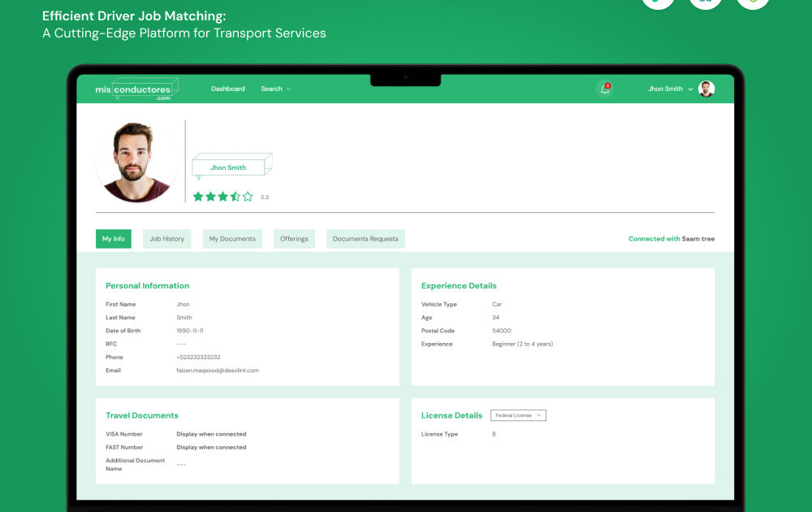Select the My Info tab
Image resolution: width=812 pixels, height=512 pixels.
pyautogui.click(x=114, y=239)
